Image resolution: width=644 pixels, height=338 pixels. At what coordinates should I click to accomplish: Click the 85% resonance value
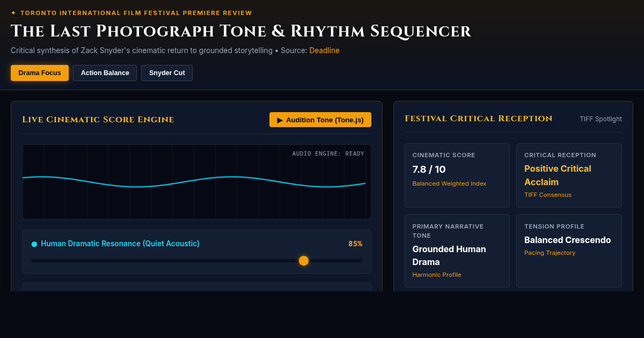tap(355, 244)
